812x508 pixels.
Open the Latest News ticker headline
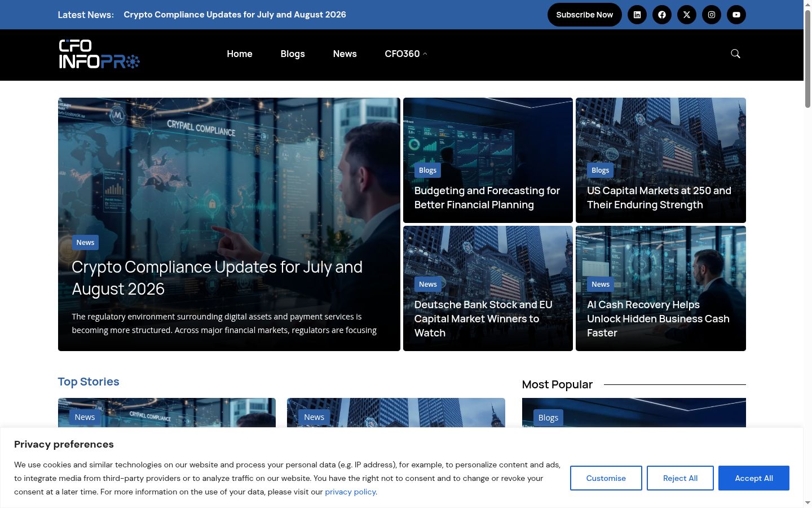click(235, 15)
